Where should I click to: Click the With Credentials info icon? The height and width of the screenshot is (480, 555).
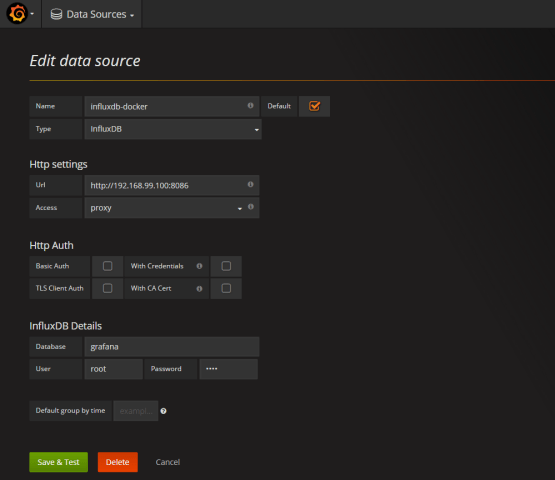pos(199,266)
